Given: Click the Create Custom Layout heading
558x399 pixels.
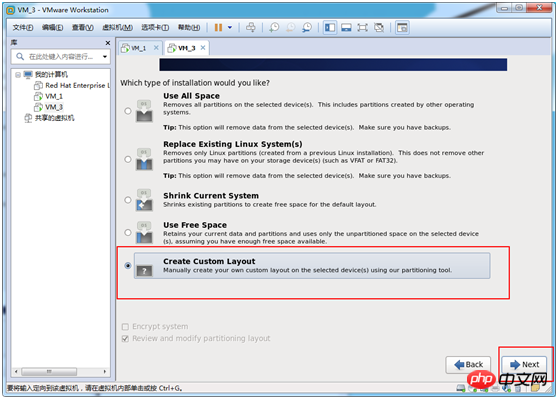Looking at the screenshot, I should point(209,261).
